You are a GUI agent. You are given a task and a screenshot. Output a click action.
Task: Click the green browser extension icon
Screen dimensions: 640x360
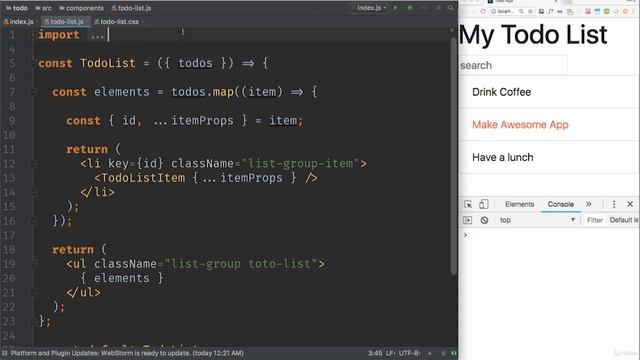point(607,11)
